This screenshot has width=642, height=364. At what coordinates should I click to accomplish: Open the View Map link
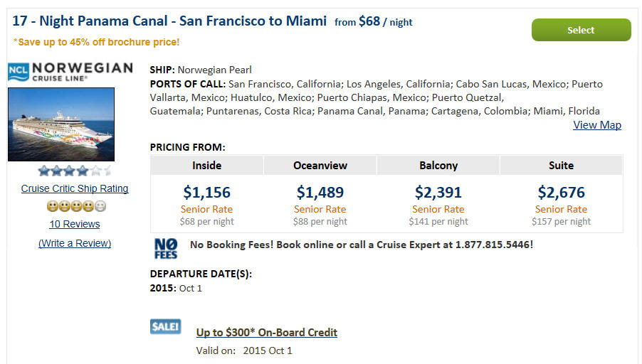tap(597, 125)
